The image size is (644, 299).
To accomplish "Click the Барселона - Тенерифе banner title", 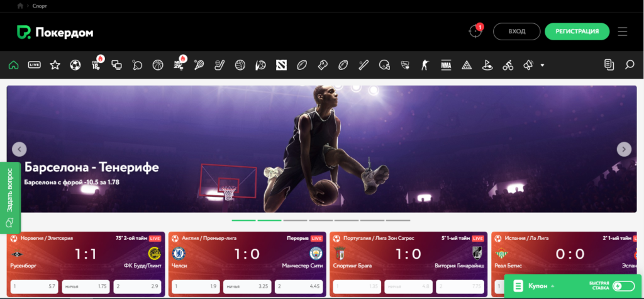I will (92, 167).
